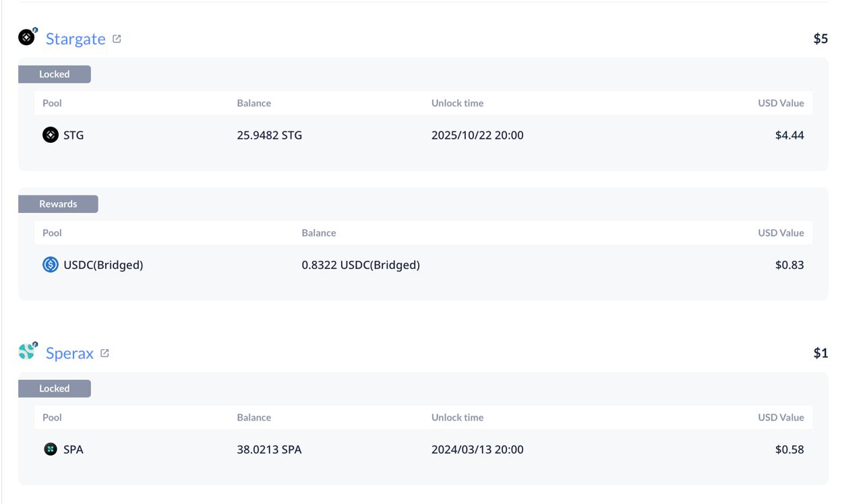This screenshot has height=504, width=863.
Task: Click the Stargate external link icon
Action: point(117,39)
